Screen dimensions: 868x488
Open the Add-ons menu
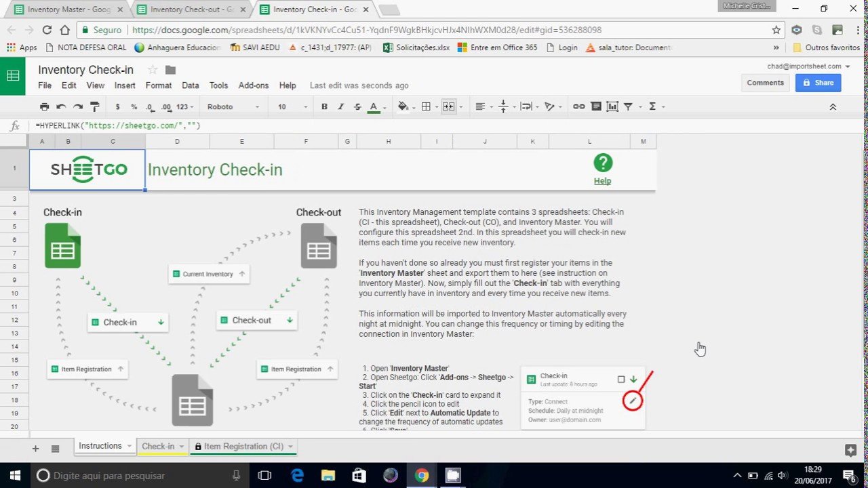coord(254,85)
